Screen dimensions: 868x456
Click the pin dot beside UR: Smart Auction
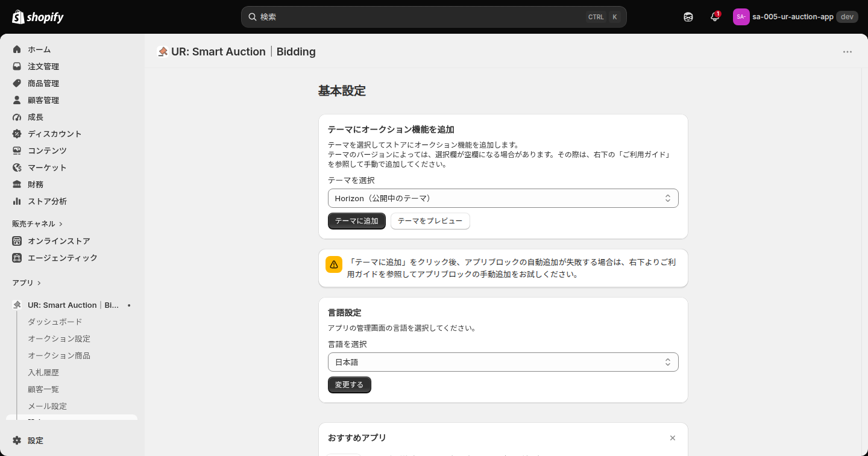point(129,305)
